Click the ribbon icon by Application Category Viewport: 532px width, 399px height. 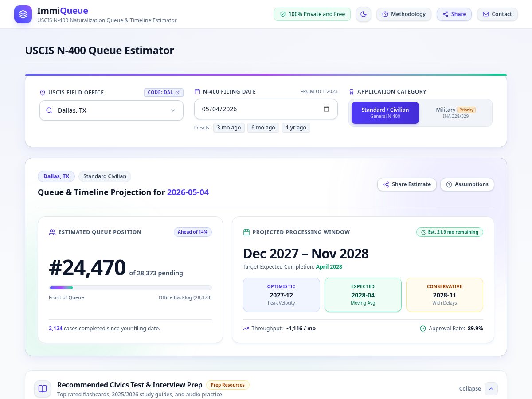coord(352,92)
